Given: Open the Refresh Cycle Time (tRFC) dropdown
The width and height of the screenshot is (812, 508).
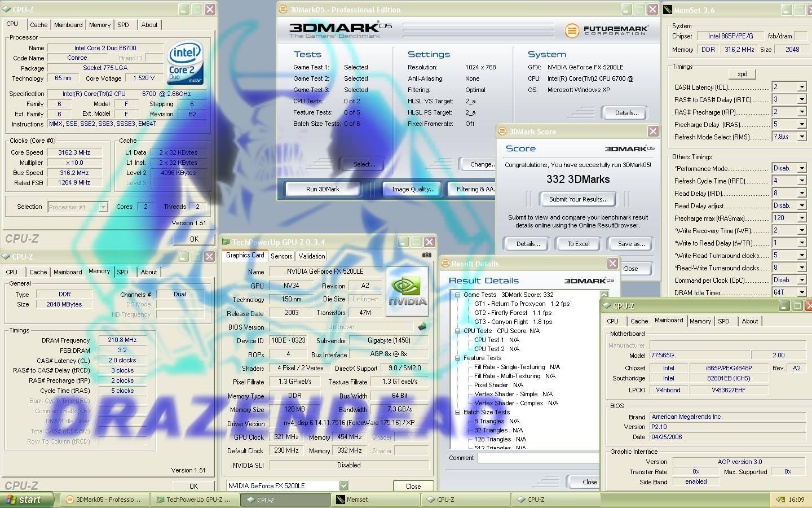Looking at the screenshot, I should click(801, 181).
